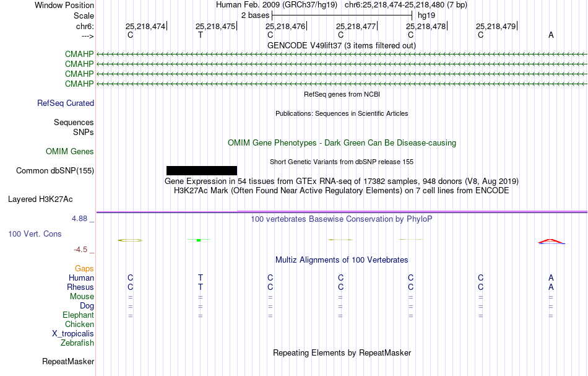Click the SNPs track label
This screenshot has height=376, width=588.
click(x=84, y=132)
